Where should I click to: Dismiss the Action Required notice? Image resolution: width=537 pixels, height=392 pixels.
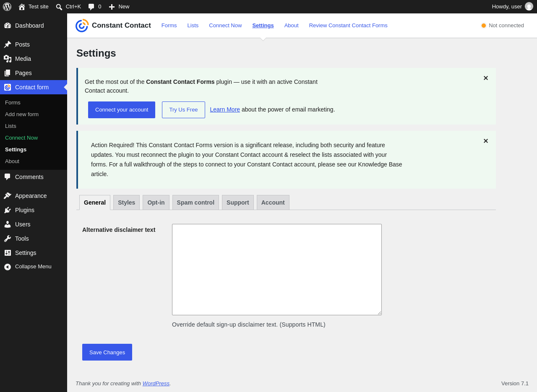click(486, 141)
